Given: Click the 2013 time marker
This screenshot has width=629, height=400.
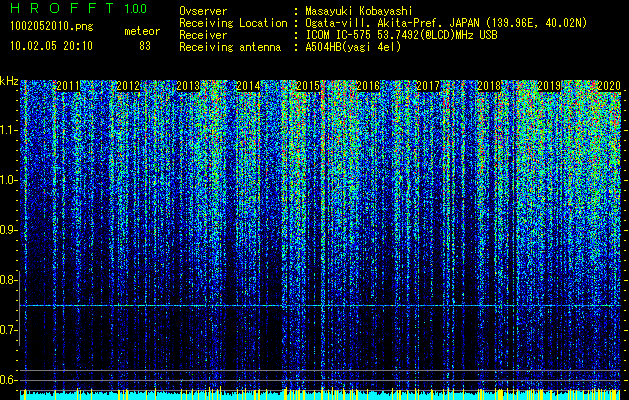Looking at the screenshot, I should tap(188, 86).
